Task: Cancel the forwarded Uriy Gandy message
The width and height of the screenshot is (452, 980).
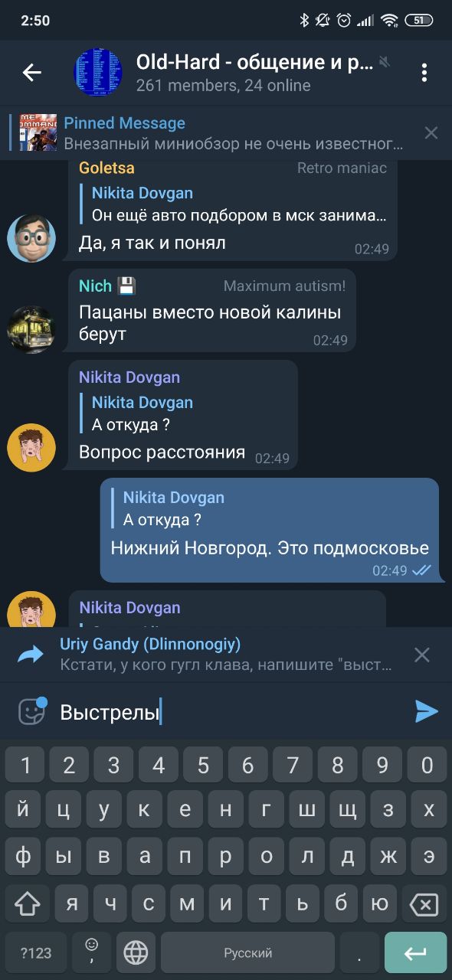Action: [x=422, y=655]
